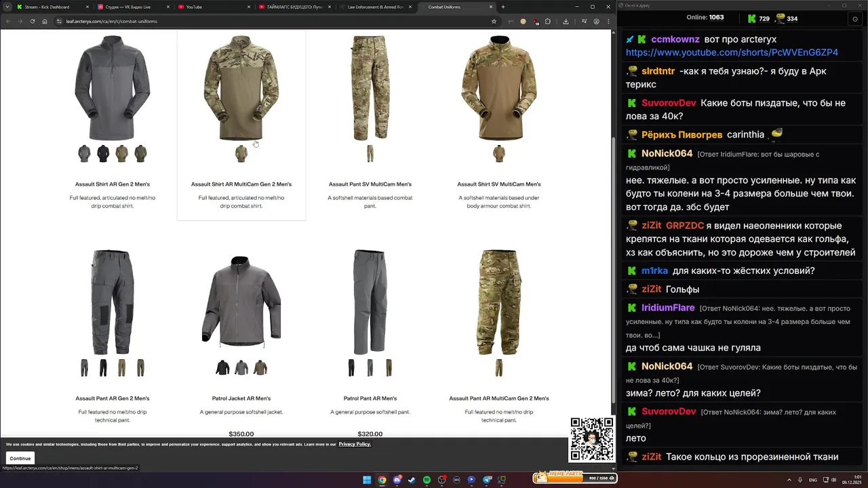Click the MultiCam swatch of Assault Pant SV

pyautogui.click(x=370, y=154)
